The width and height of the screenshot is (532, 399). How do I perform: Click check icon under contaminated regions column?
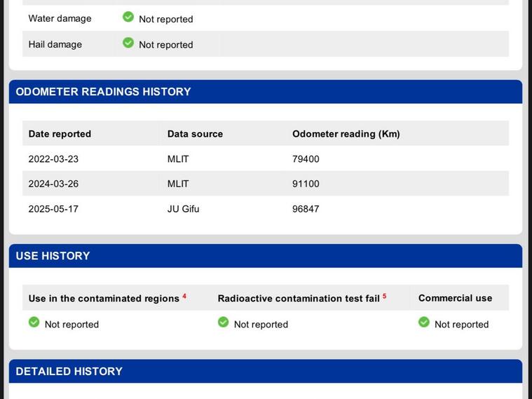(x=34, y=323)
